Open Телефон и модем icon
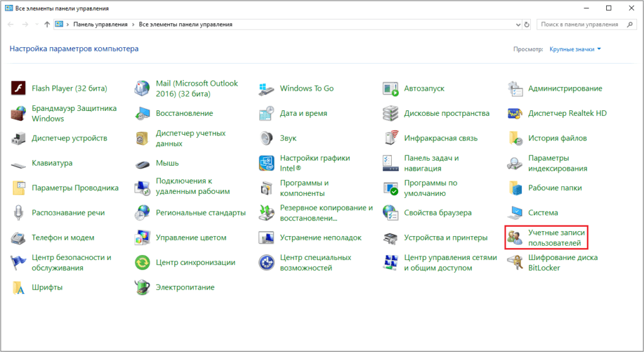The height and width of the screenshot is (352, 644). (18, 237)
